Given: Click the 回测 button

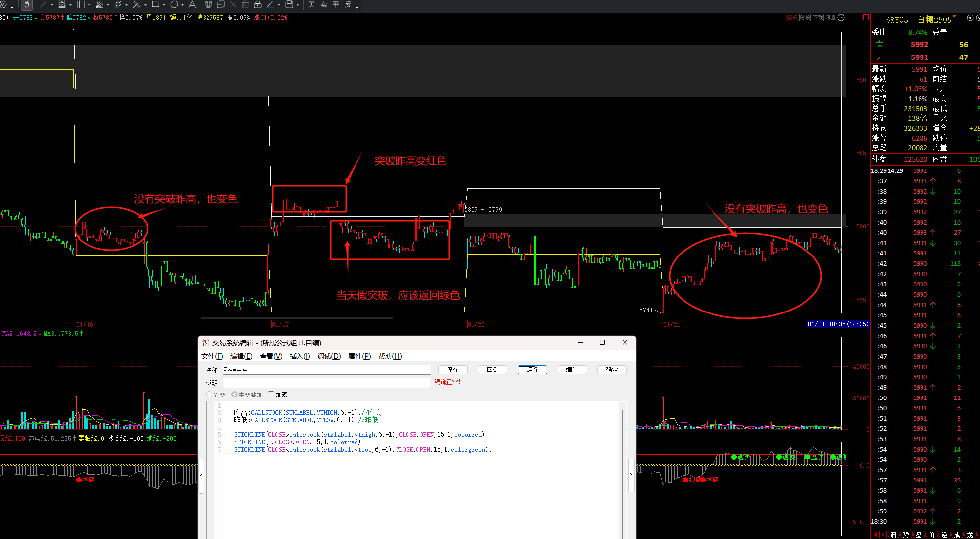Looking at the screenshot, I should click(493, 369).
